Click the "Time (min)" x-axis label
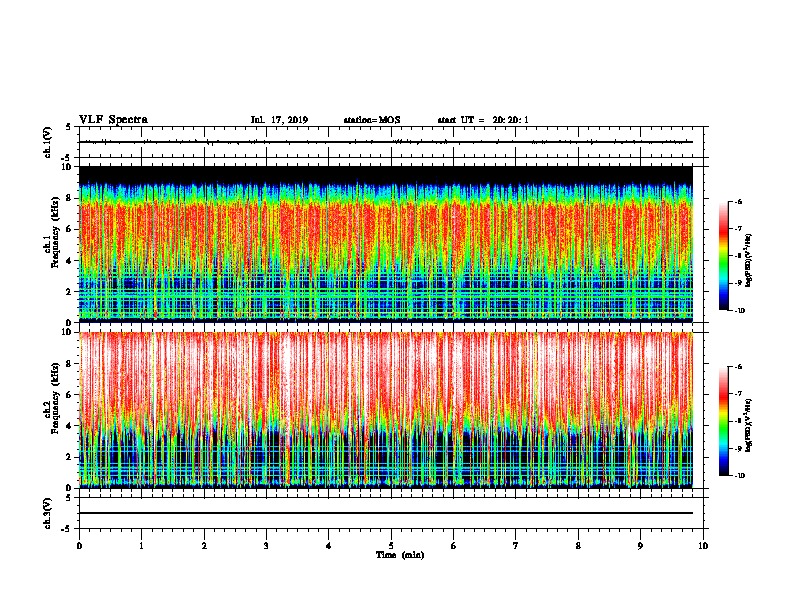792x612 pixels. (400, 555)
